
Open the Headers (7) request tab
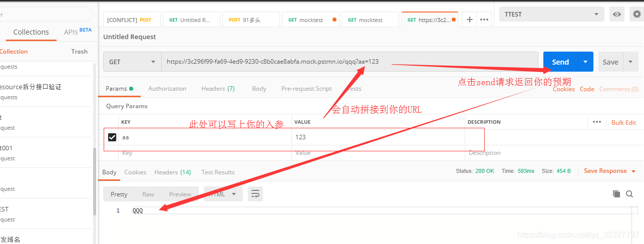[x=218, y=89]
